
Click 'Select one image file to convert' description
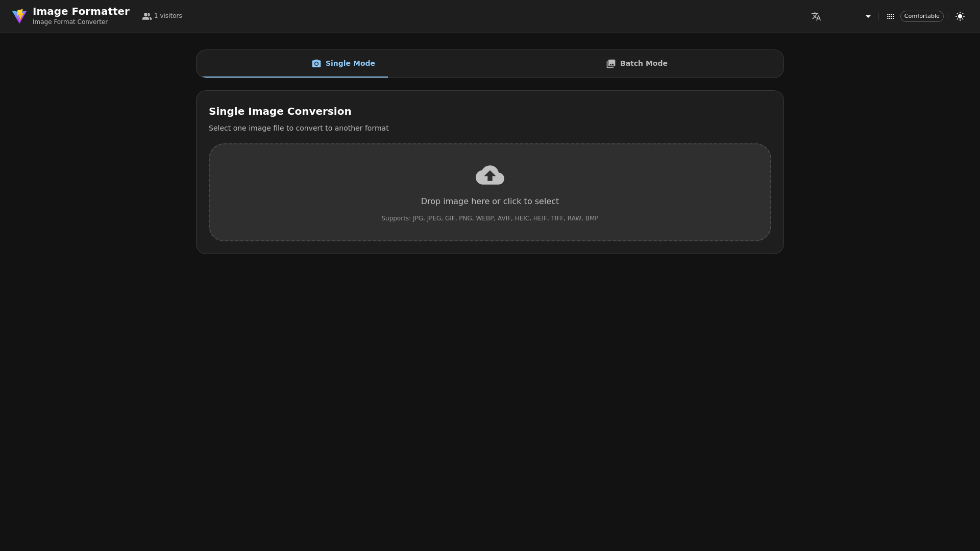pyautogui.click(x=299, y=128)
